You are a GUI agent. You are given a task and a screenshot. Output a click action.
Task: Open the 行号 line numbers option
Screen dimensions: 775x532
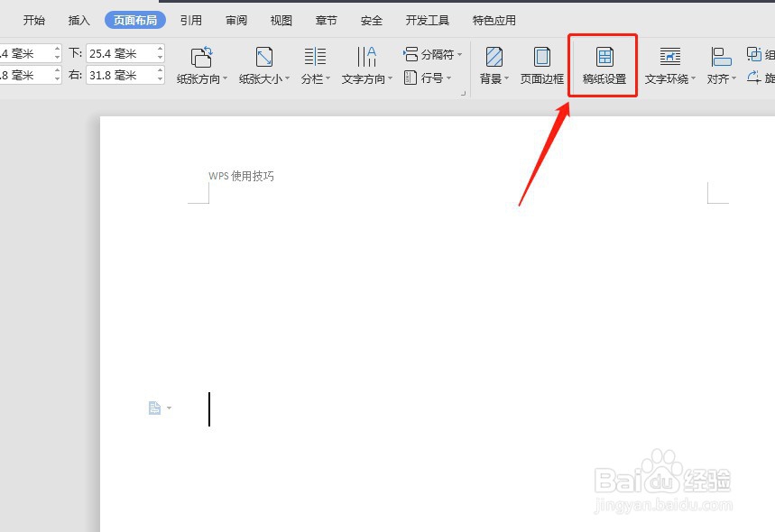point(428,78)
